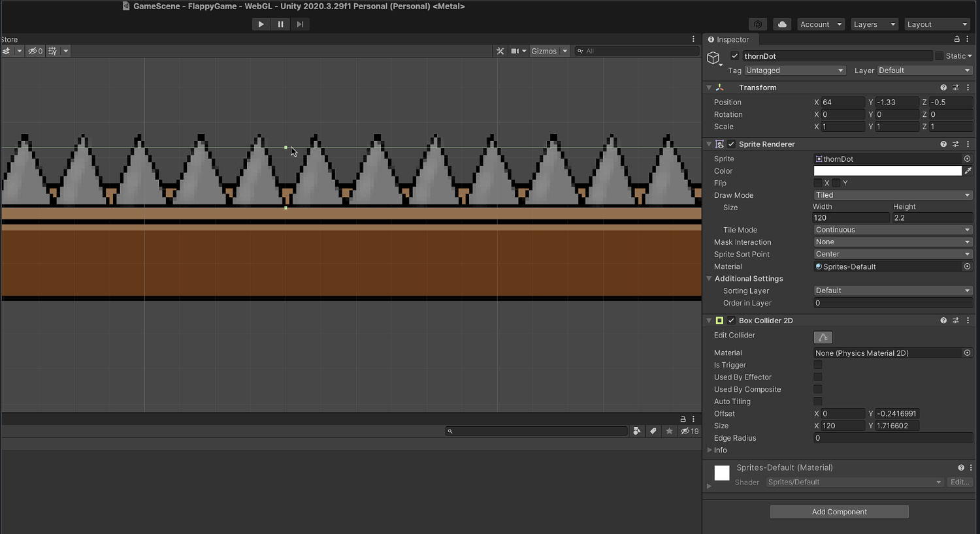Click the Add Component button
This screenshot has height=534, width=980.
click(840, 512)
